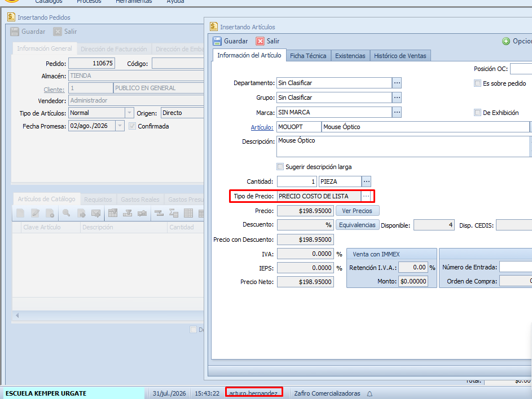The image size is (532, 399).
Task: Expand Fecha Promesa date dropdown
Action: (120, 126)
